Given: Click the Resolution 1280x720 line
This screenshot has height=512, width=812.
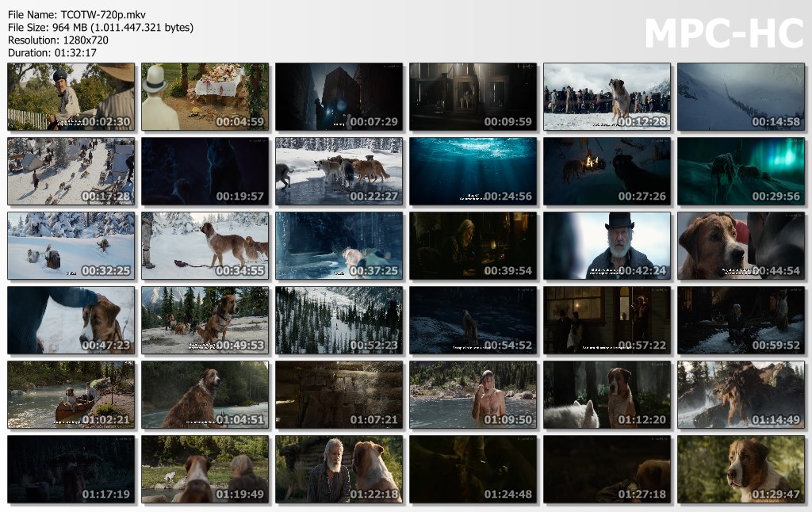Looking at the screenshot, I should tap(58, 40).
